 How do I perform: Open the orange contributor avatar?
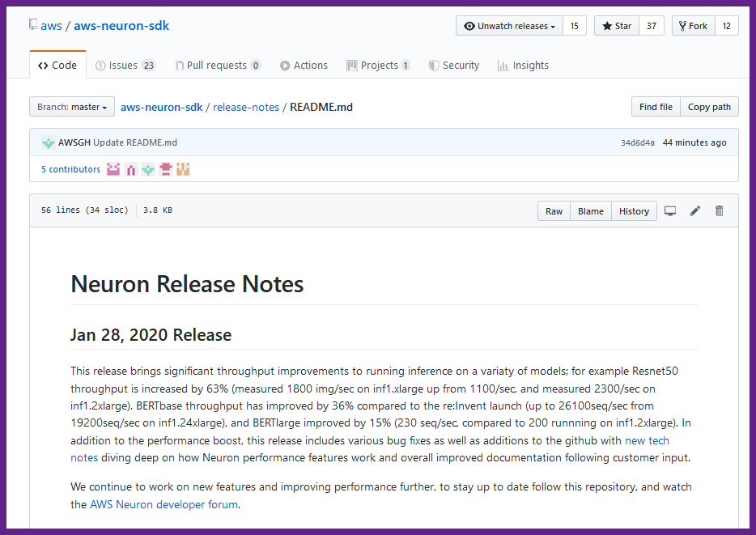pos(183,169)
